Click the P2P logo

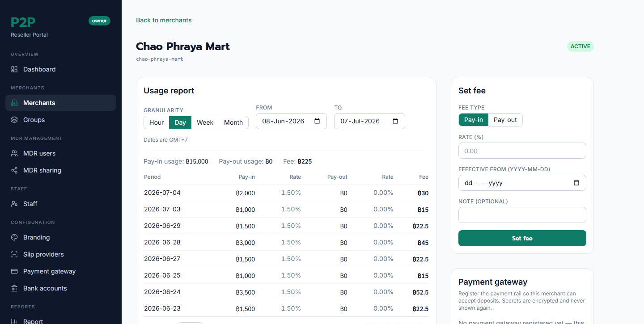[23, 22]
